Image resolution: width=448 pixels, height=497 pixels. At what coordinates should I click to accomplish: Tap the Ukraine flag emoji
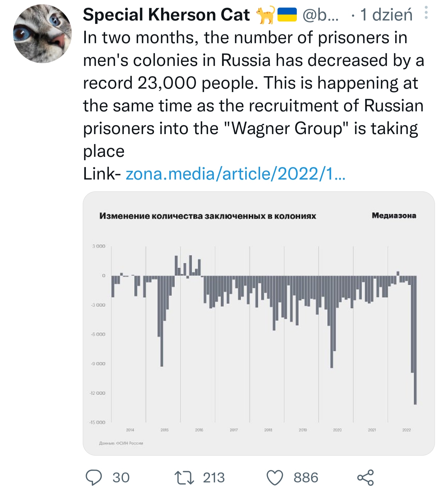(287, 15)
